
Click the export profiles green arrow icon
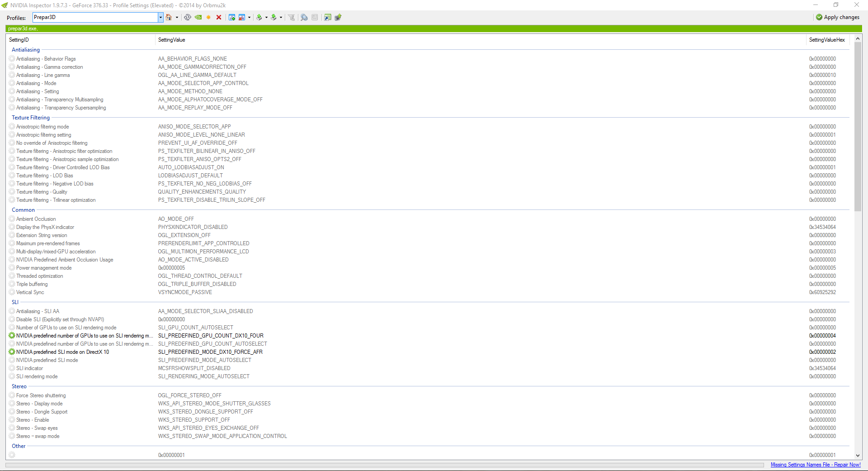tap(259, 17)
